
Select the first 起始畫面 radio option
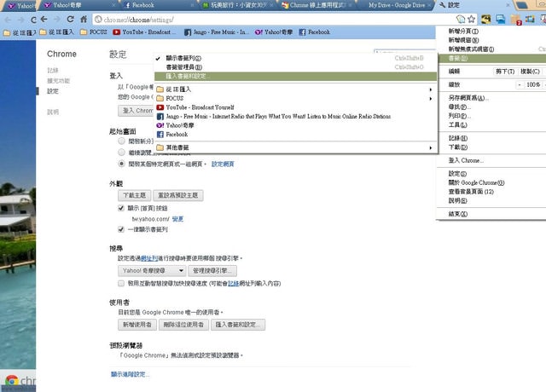[x=121, y=141]
